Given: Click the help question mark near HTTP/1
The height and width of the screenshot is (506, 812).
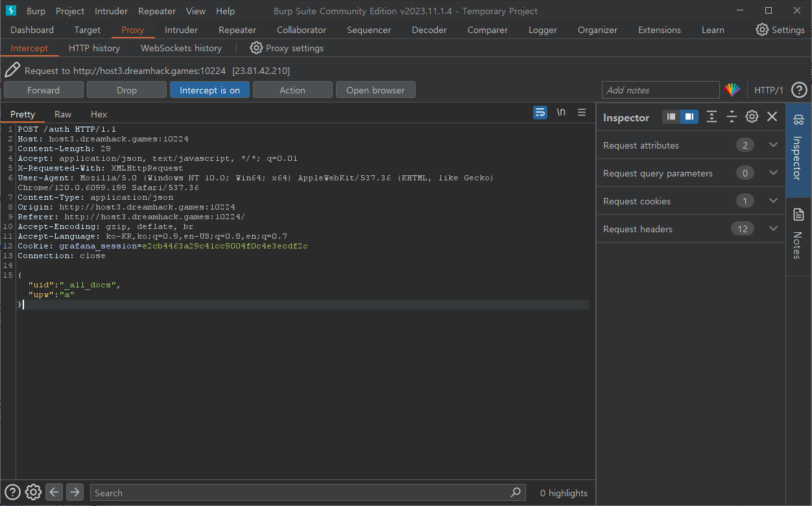Looking at the screenshot, I should [x=799, y=90].
